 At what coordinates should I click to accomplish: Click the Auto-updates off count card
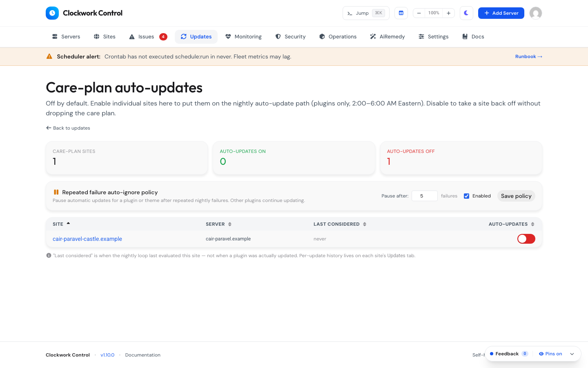pos(461,158)
